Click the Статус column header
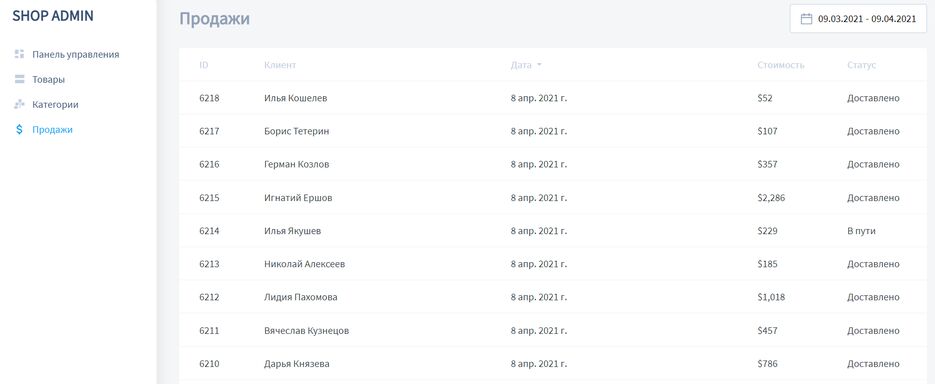The image size is (935, 384). click(x=862, y=65)
